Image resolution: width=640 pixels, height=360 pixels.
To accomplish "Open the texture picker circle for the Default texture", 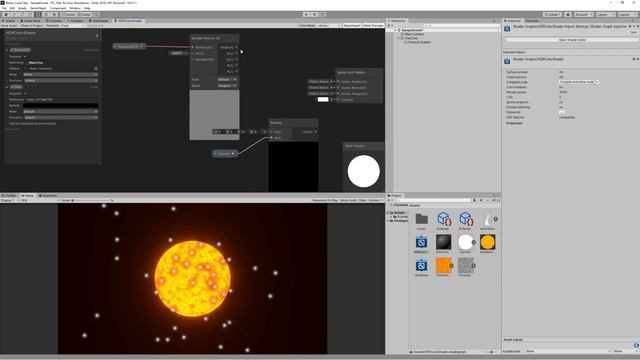I will pos(96,69).
